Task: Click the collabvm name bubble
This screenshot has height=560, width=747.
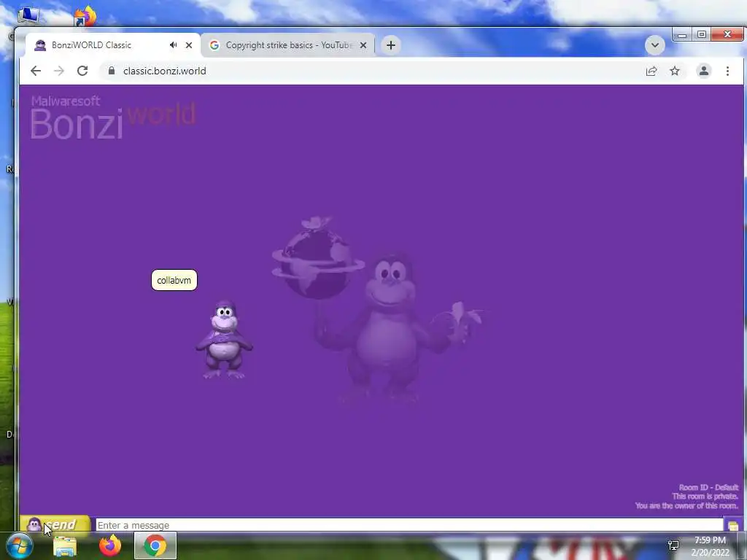Action: click(174, 280)
